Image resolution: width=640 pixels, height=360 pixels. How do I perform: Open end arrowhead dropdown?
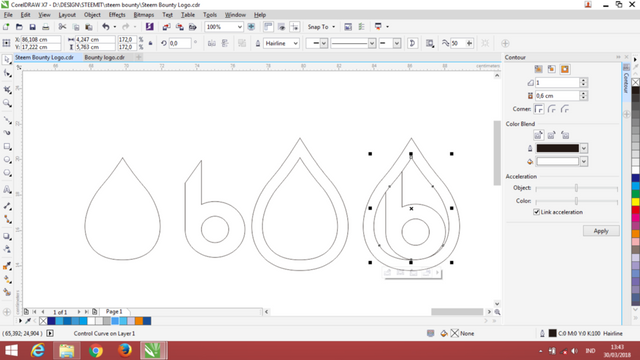click(x=397, y=43)
